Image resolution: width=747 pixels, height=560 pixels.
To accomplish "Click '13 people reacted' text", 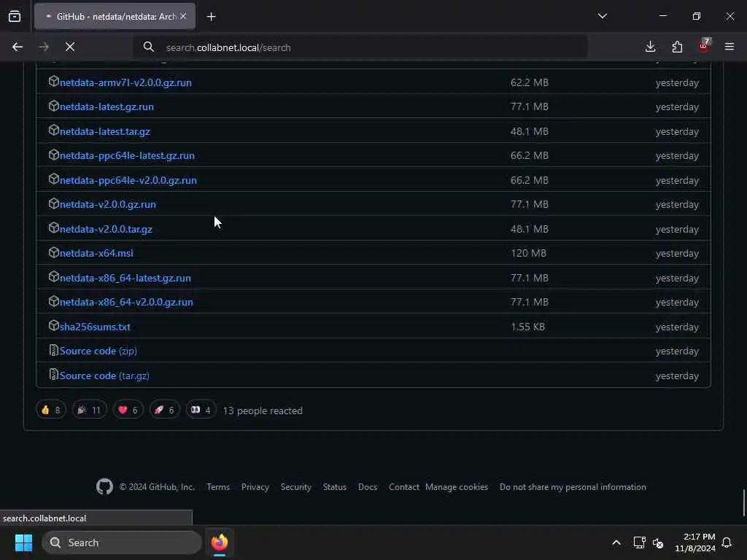I will click(263, 411).
